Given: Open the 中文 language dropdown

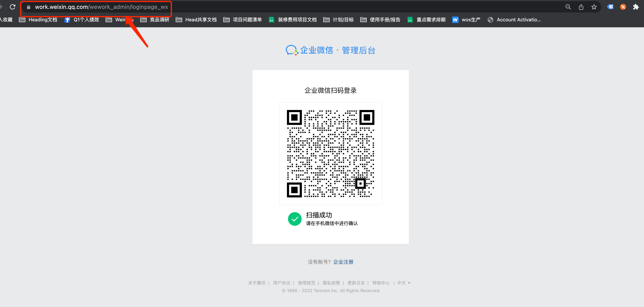Looking at the screenshot, I should point(403,283).
